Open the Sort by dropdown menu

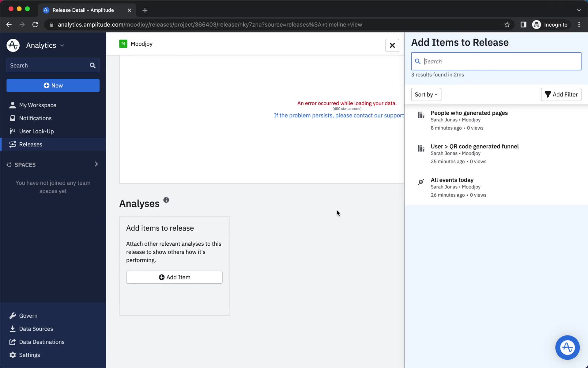coord(426,94)
